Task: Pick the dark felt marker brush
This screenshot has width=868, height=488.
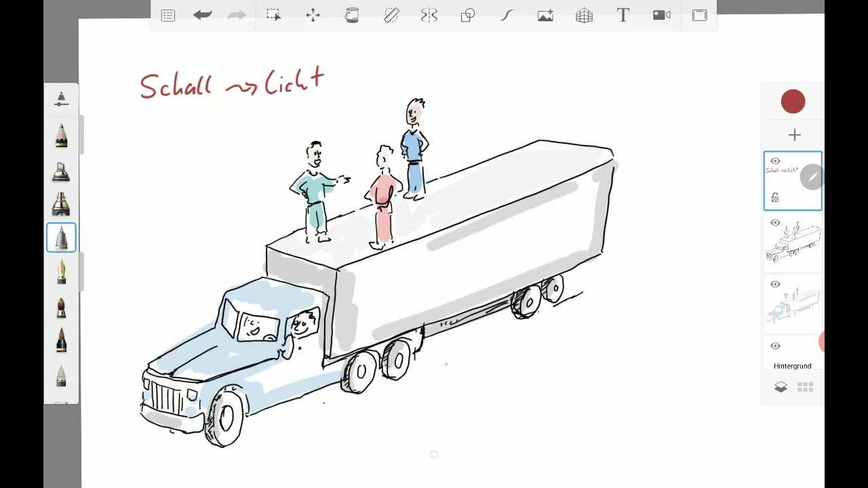Action: tap(61, 203)
